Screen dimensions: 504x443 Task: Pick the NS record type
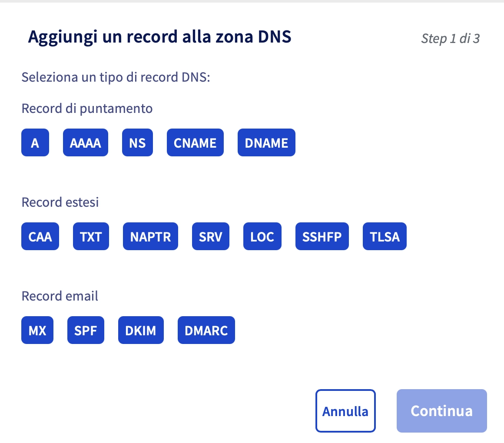click(x=137, y=142)
